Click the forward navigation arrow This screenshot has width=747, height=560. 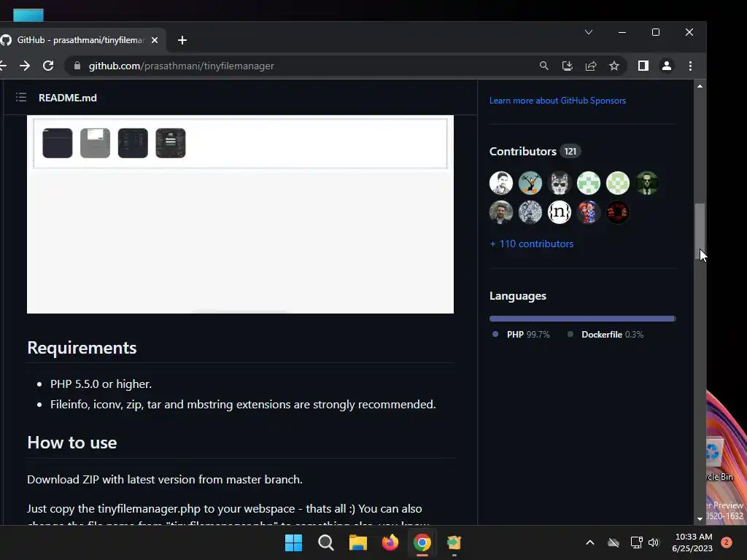(25, 66)
